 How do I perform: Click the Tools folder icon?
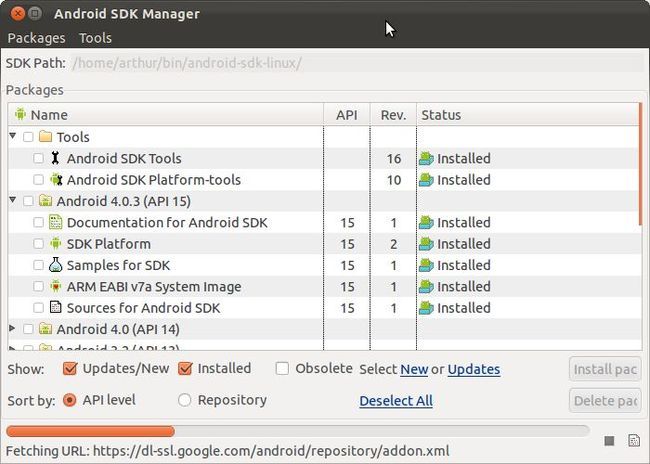(45, 136)
